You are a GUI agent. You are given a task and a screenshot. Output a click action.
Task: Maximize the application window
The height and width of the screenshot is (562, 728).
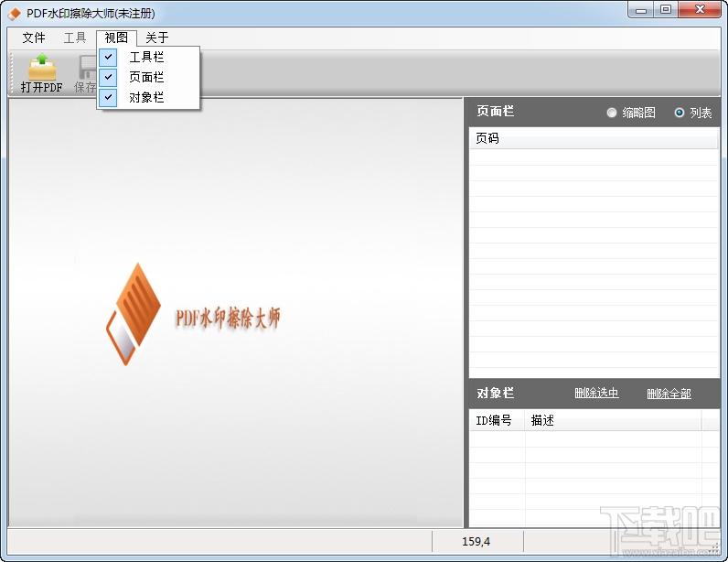pyautogui.click(x=666, y=10)
